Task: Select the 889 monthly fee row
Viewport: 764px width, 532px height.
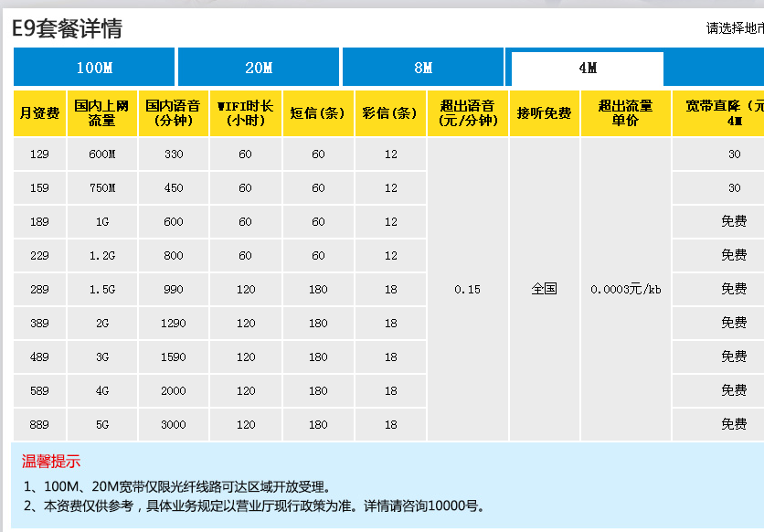Action: pos(39,425)
